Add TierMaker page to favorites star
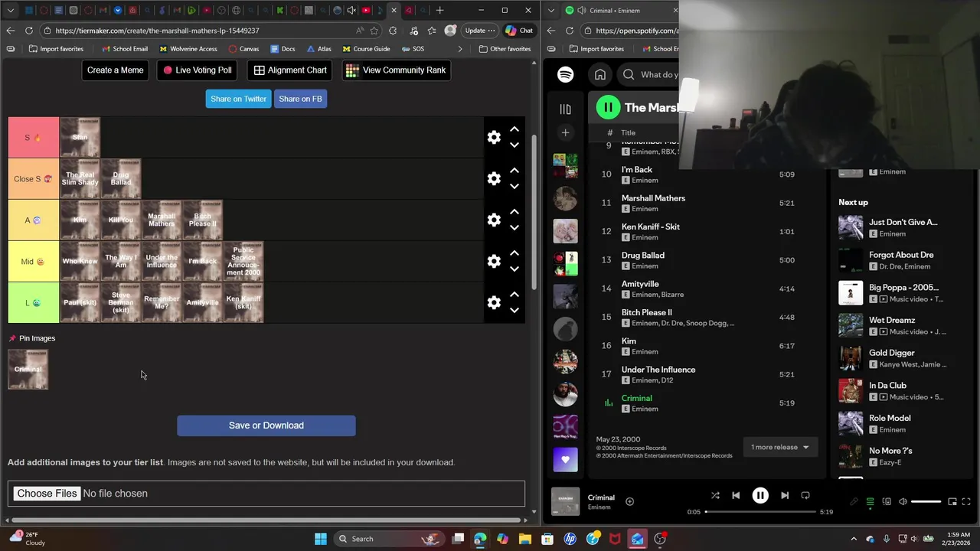The image size is (980, 551). tap(374, 31)
